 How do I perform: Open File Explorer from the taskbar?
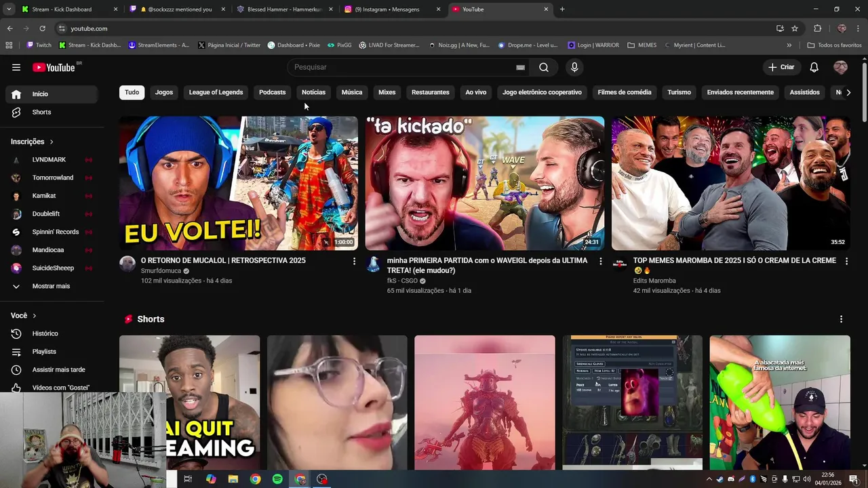point(233,479)
